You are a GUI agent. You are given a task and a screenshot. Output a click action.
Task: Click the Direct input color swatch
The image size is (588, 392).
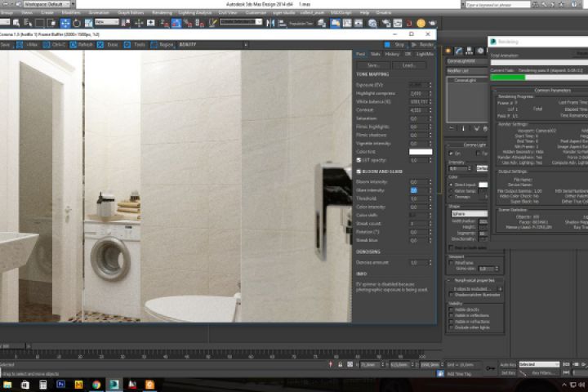coord(483,185)
